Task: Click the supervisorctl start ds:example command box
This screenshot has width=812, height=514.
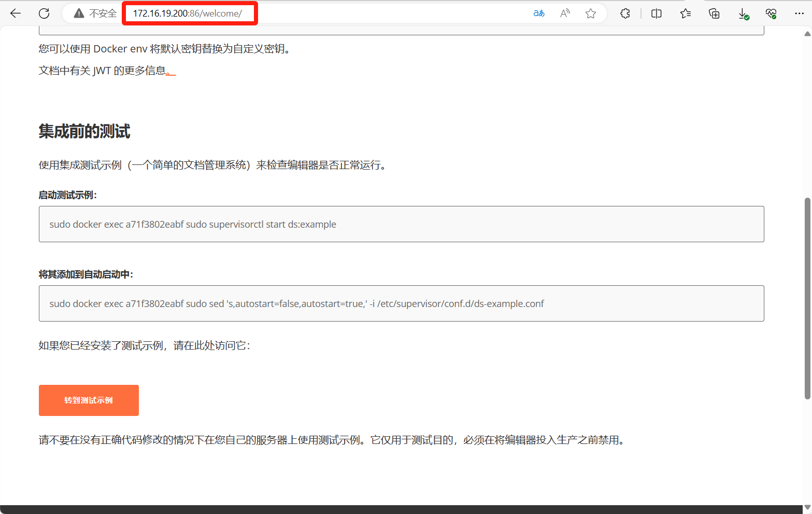Action: tap(401, 224)
